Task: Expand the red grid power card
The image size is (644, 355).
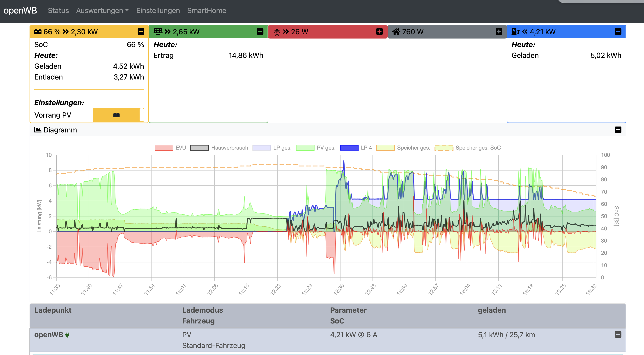Action: coord(379,32)
